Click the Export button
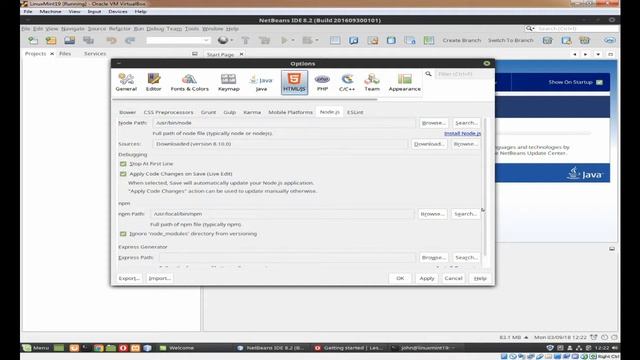This screenshot has height=360, width=640. (x=129, y=278)
